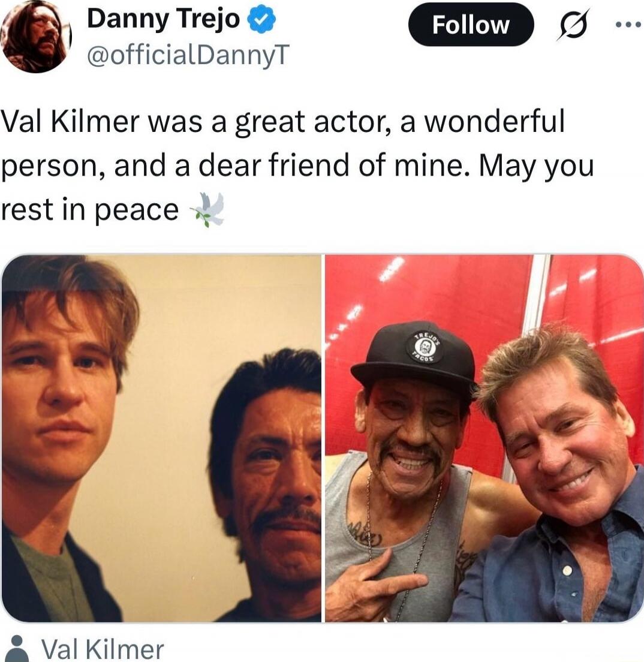Click the divider between the two photos
Viewport: 644px width, 662px height.
[x=323, y=438]
